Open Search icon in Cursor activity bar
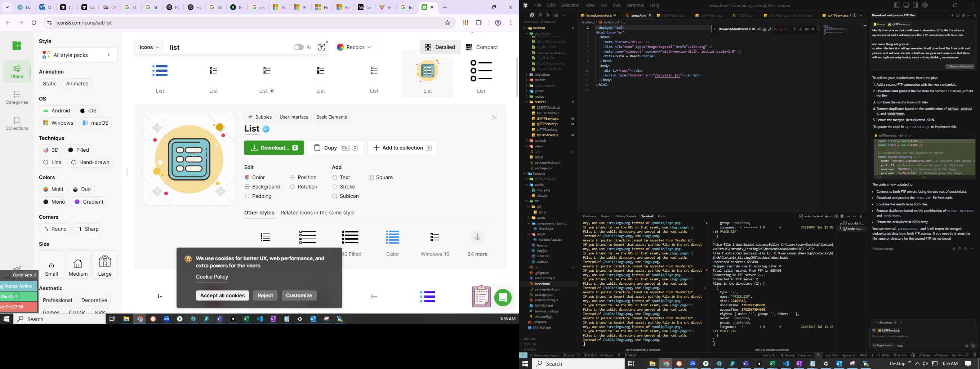 coord(540,15)
